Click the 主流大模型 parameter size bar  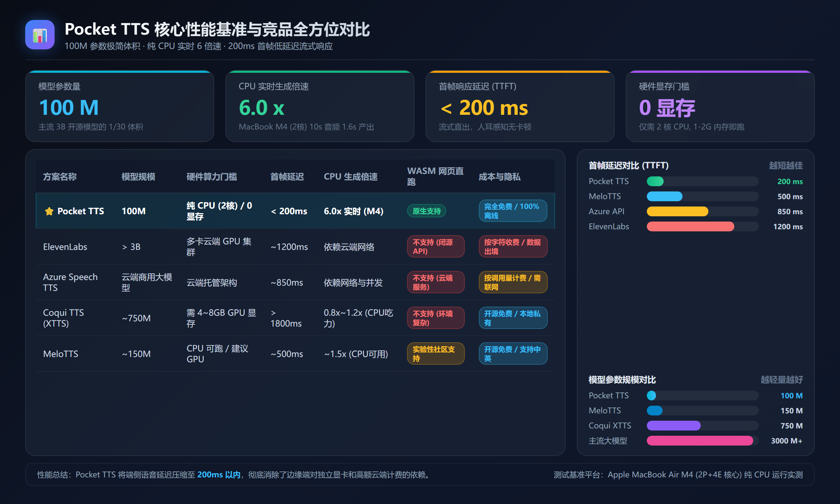coord(700,441)
